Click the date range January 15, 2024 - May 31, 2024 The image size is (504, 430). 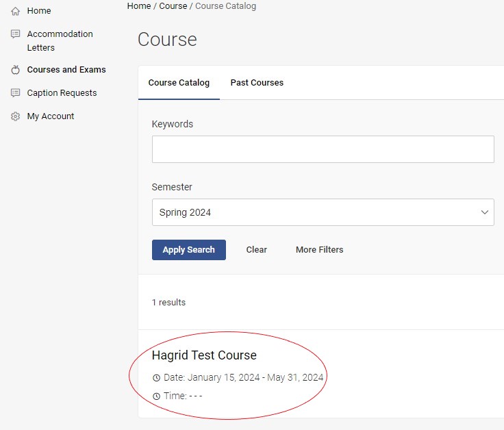(255, 377)
